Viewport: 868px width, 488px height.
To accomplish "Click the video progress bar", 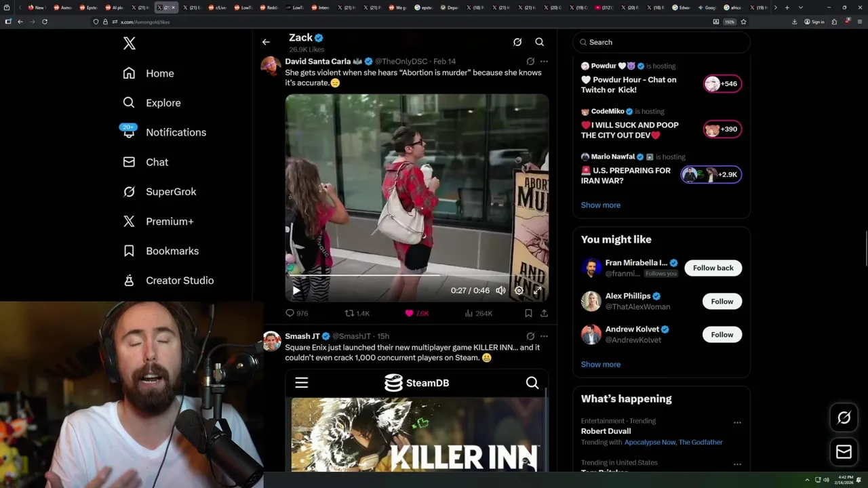I will [x=416, y=277].
